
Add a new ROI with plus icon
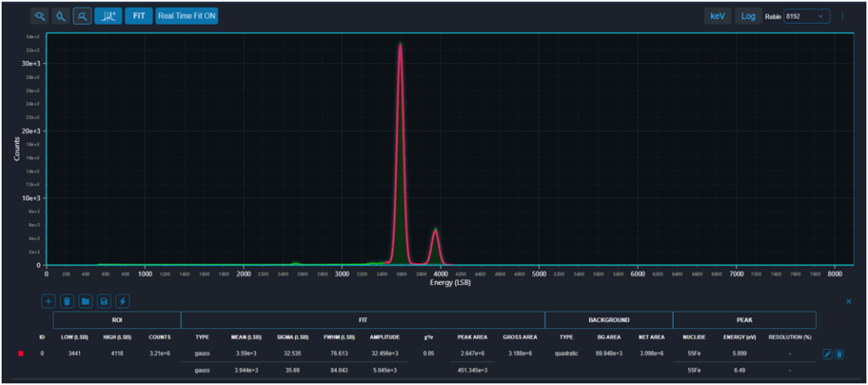48,301
